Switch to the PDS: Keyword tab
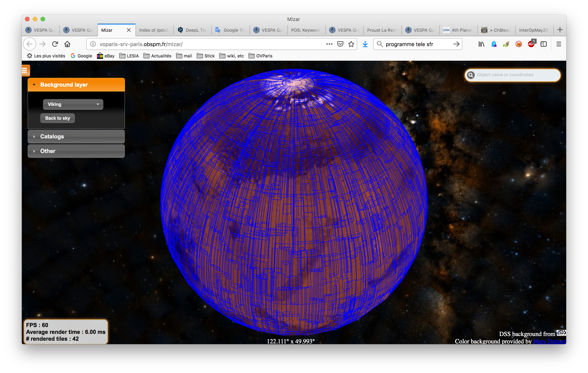This screenshot has width=588, height=373. [x=306, y=30]
